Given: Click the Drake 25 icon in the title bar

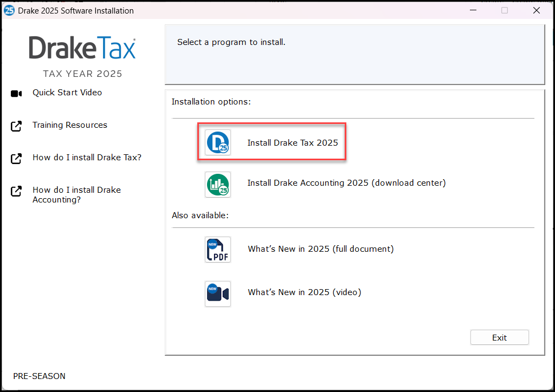Looking at the screenshot, I should 9,10.
